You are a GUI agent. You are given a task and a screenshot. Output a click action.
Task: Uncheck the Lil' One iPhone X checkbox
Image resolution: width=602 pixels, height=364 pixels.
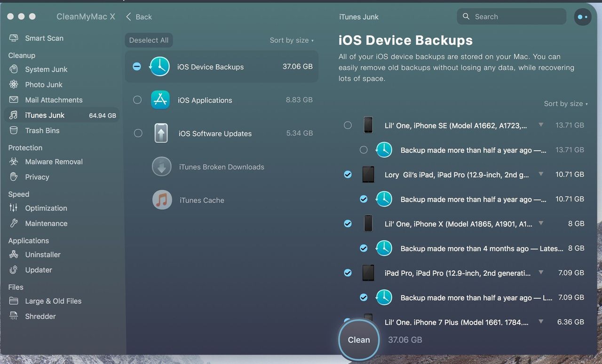[x=348, y=224]
